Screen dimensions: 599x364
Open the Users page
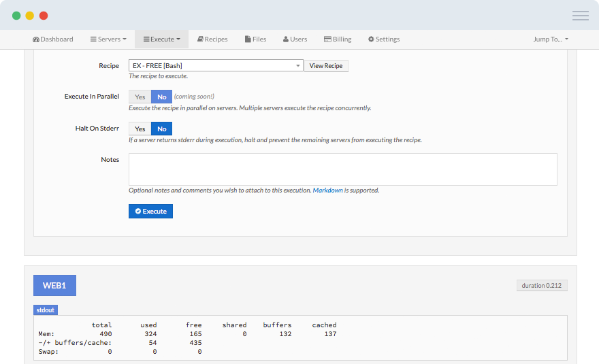point(295,39)
